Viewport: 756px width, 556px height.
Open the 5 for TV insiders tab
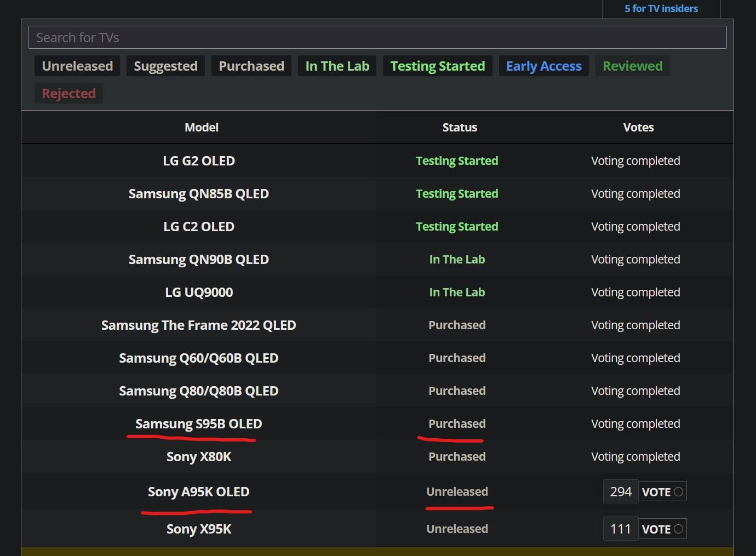[661, 8]
